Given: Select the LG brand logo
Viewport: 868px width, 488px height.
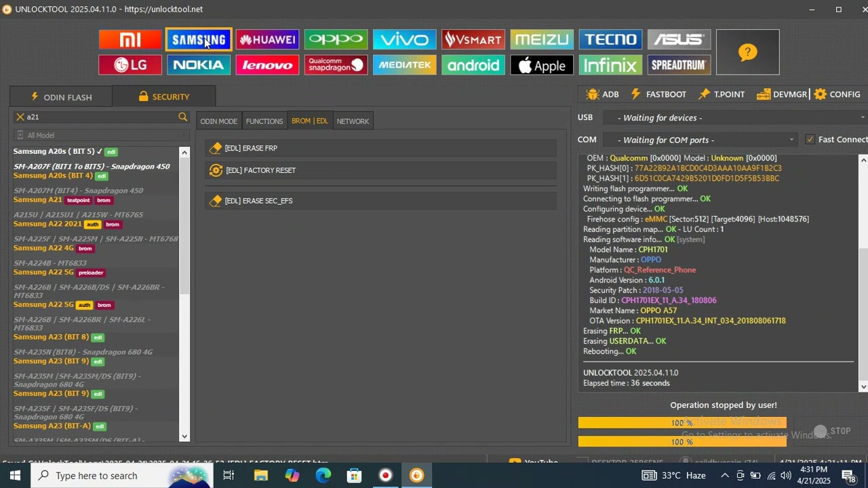Looking at the screenshot, I should [130, 65].
